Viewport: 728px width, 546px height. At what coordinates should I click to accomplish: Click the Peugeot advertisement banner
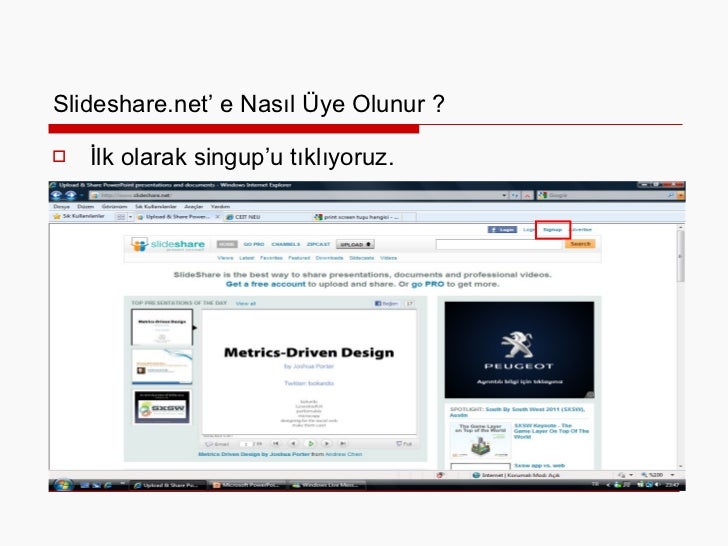click(x=519, y=350)
